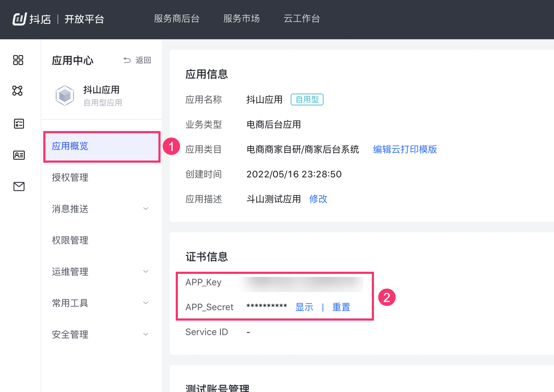Click the 抖店 logo icon
Viewport: 554px width, 392px height.
point(20,19)
